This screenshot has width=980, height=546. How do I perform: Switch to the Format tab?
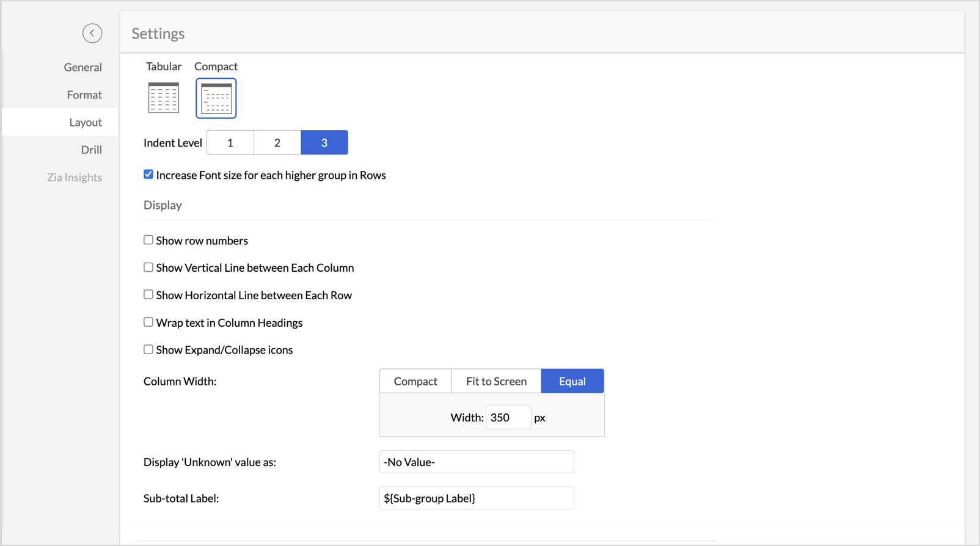tap(84, 95)
